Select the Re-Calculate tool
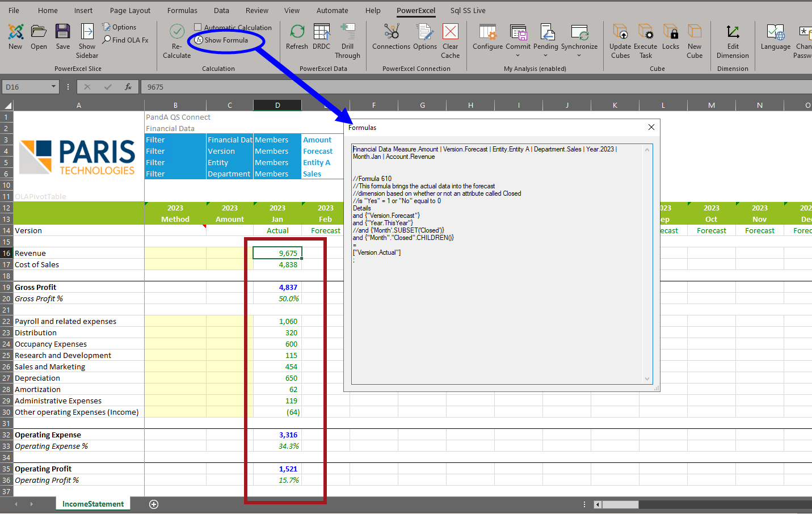812x514 pixels. coord(176,40)
